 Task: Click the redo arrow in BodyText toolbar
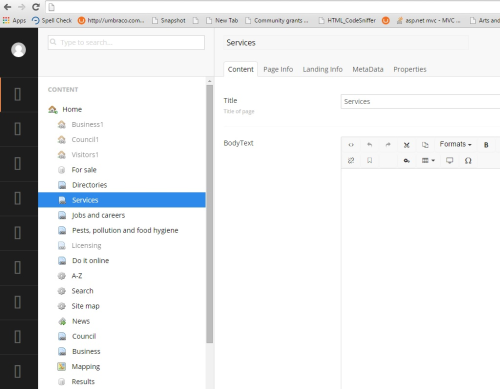388,145
